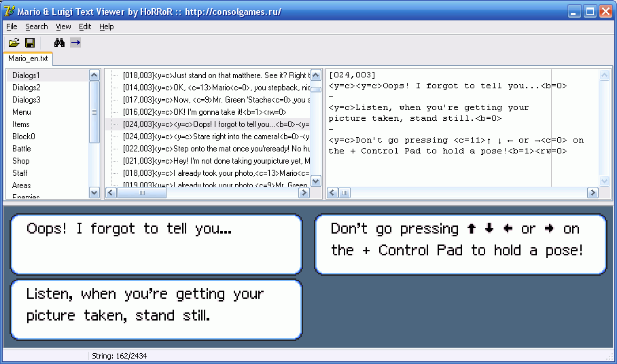Minimize the Text Viewer window
Image resolution: width=617 pixels, height=364 pixels.
pyautogui.click(x=575, y=12)
